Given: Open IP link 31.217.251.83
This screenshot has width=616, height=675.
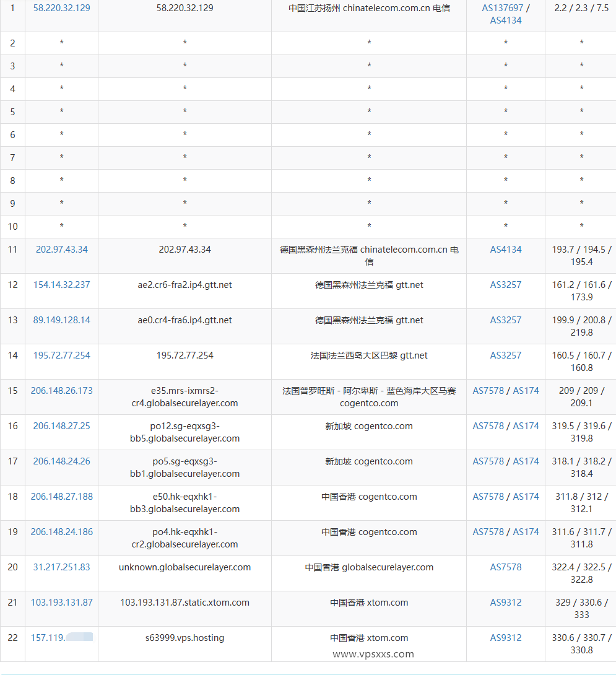Looking at the screenshot, I should [61, 567].
